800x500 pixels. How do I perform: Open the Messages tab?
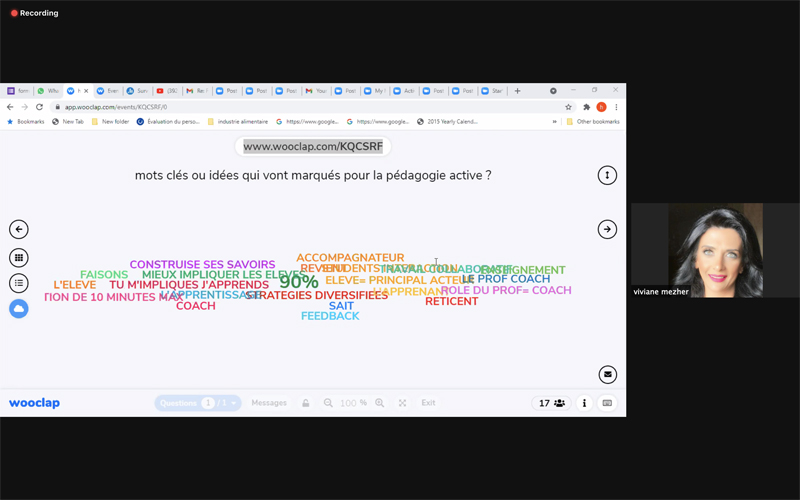[x=269, y=403]
